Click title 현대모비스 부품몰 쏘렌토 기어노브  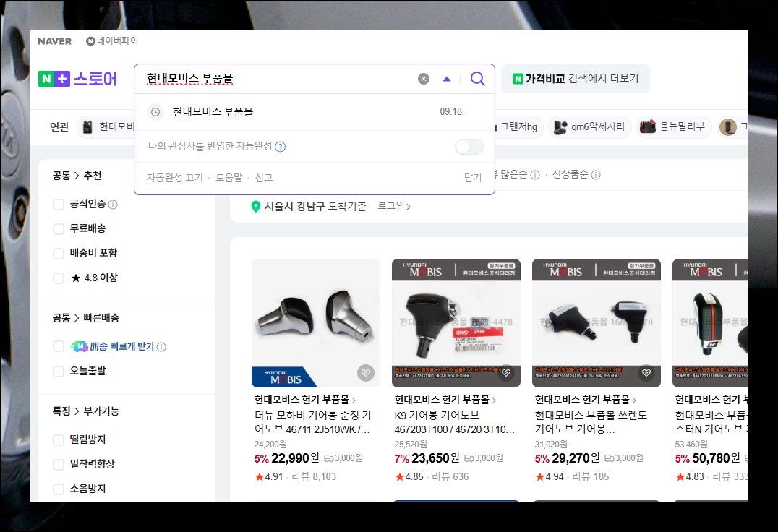[x=591, y=422]
